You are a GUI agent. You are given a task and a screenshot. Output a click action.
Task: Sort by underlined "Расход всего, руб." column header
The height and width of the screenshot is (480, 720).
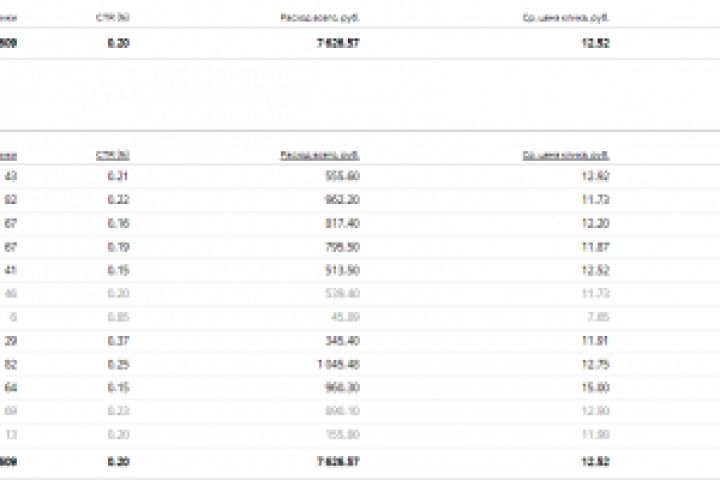[319, 155]
